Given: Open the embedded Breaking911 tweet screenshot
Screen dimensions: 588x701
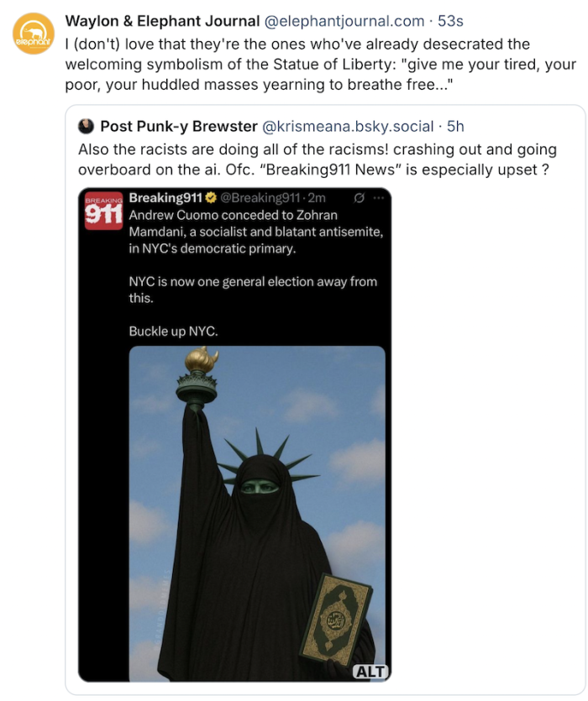Looking at the screenshot, I should click(x=234, y=435).
